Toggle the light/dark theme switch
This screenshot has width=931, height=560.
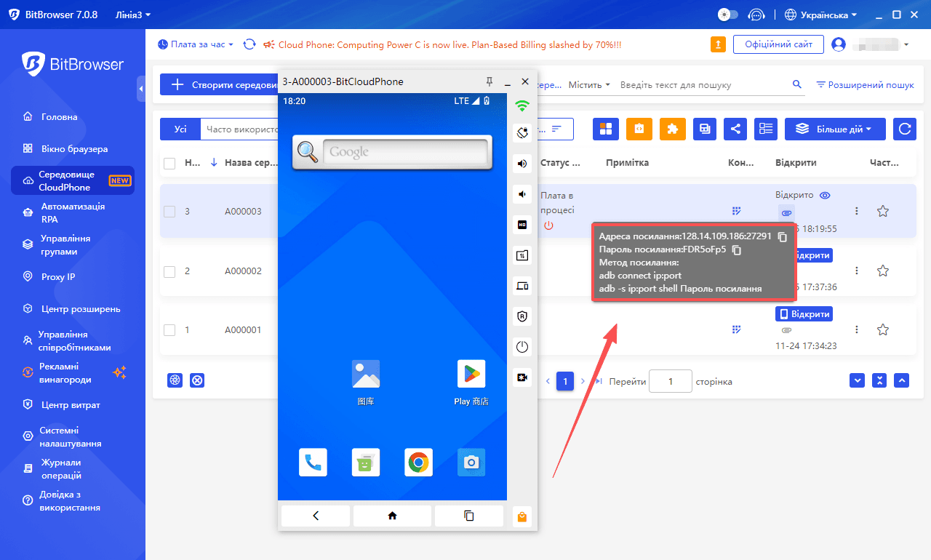[727, 15]
